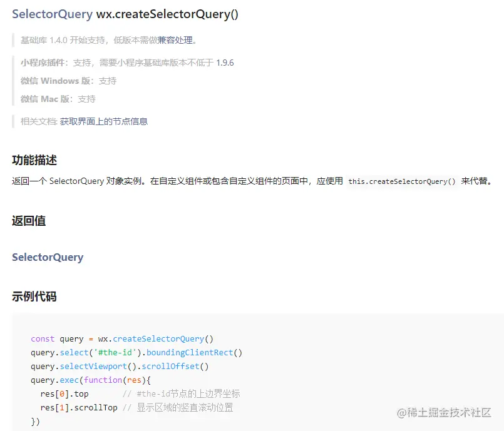This screenshot has width=504, height=431.
Task: Click the query.exec(function(res){ code line
Action: 91,380
